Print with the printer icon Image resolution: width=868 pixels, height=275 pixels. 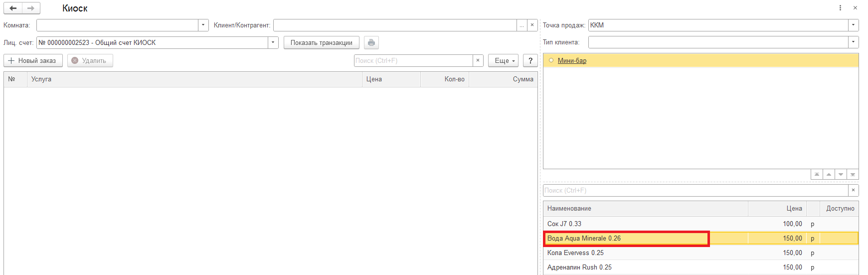[x=371, y=43]
